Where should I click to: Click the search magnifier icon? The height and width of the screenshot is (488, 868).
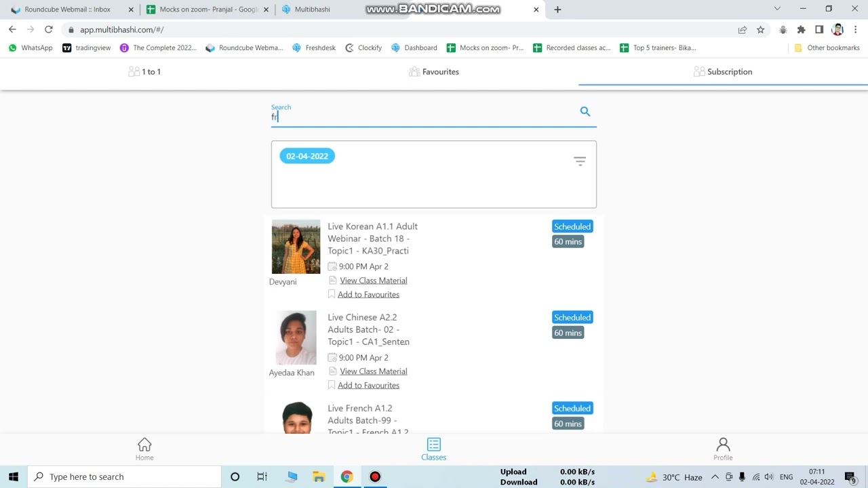[x=585, y=112]
